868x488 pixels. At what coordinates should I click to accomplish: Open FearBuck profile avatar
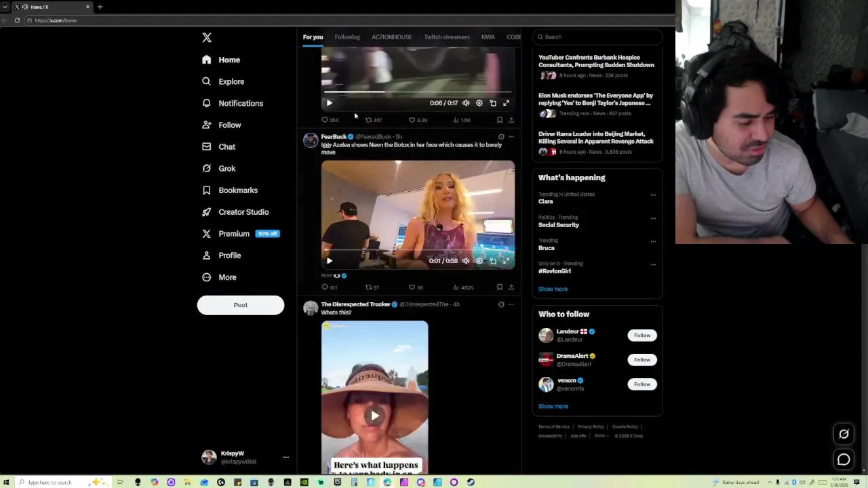(311, 140)
